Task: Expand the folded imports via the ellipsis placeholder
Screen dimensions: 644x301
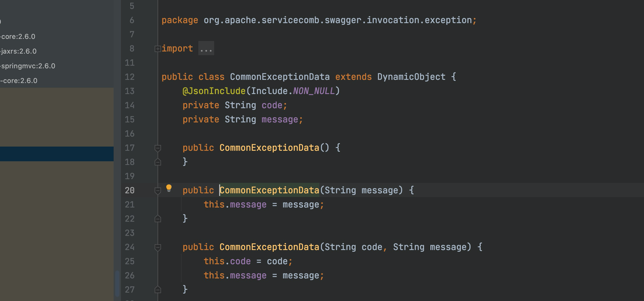Action: pos(206,48)
